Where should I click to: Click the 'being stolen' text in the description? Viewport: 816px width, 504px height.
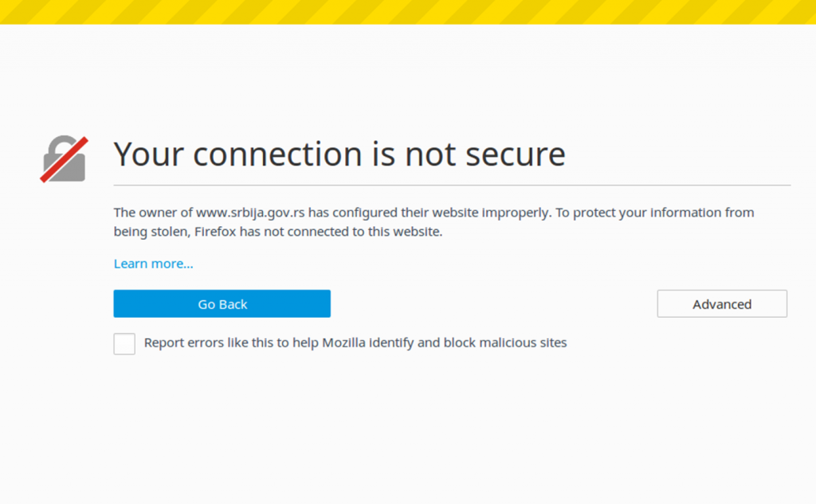coord(151,232)
